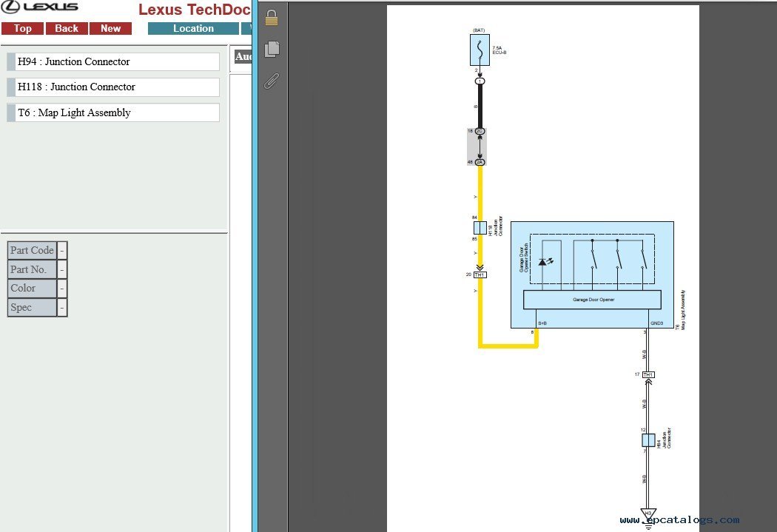
Task: Click the 7.5A ECU-B fuse symbol
Action: (480, 50)
